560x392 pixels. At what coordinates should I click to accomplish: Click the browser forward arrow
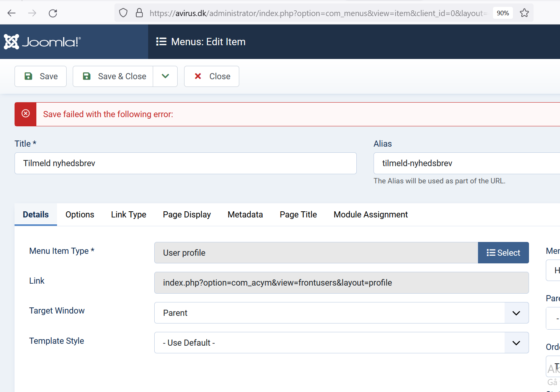[32, 13]
